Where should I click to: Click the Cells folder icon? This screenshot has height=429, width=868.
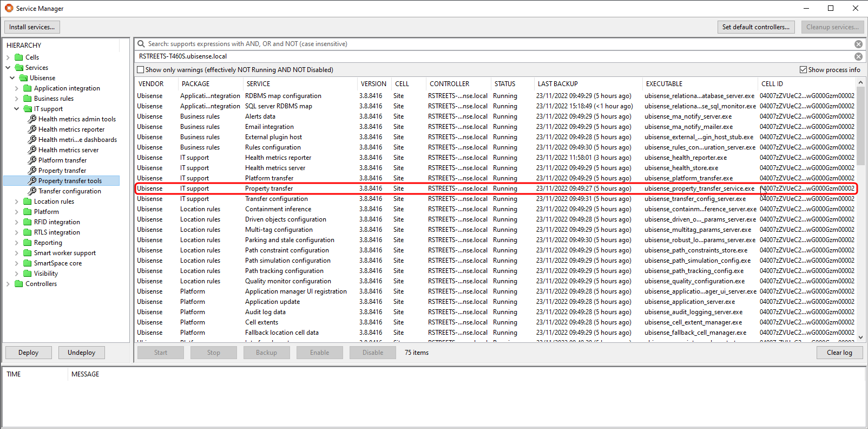[x=19, y=57]
